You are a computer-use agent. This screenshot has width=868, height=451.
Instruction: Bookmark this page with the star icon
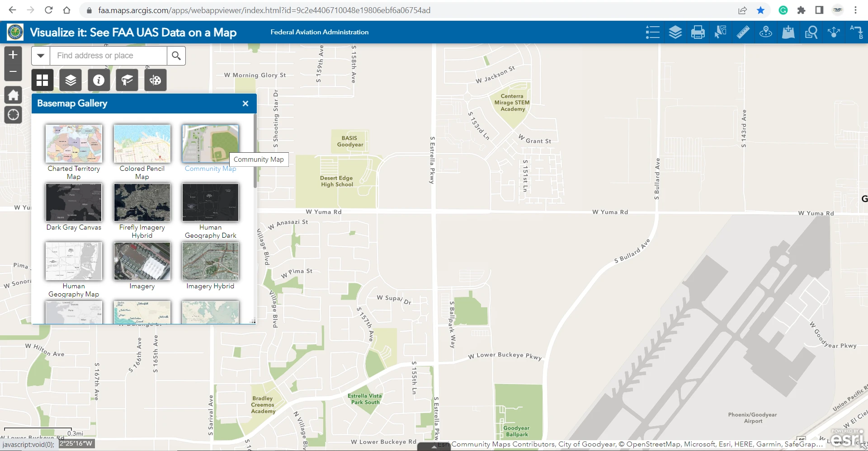click(x=761, y=10)
